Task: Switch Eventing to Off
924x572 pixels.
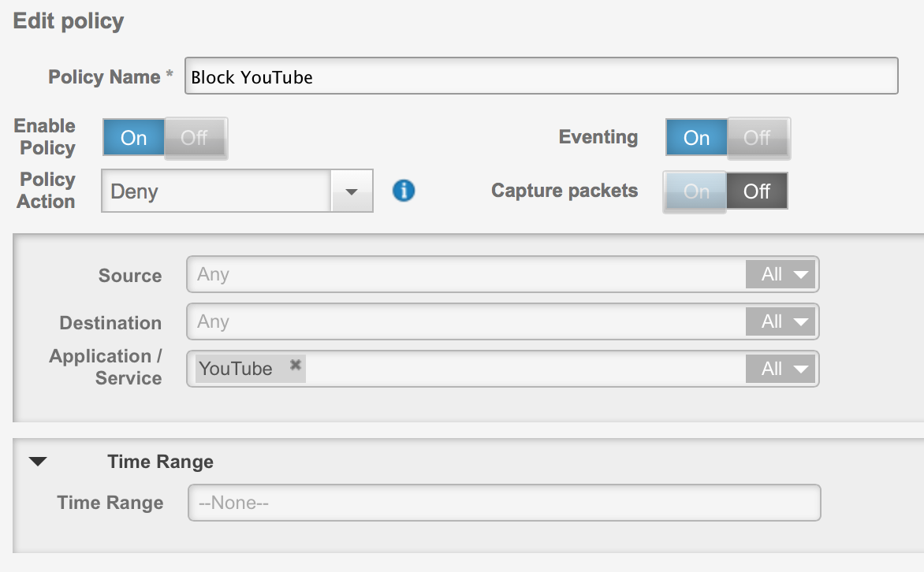Action: (x=757, y=138)
